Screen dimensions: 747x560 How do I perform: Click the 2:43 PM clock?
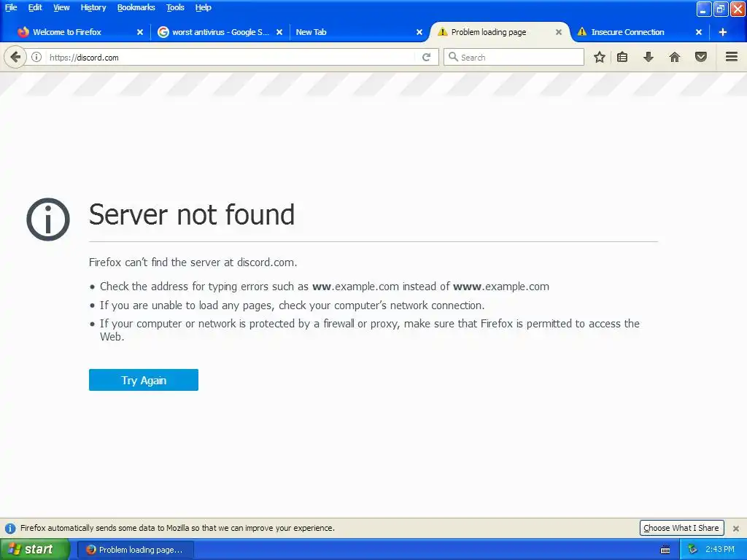(720, 550)
